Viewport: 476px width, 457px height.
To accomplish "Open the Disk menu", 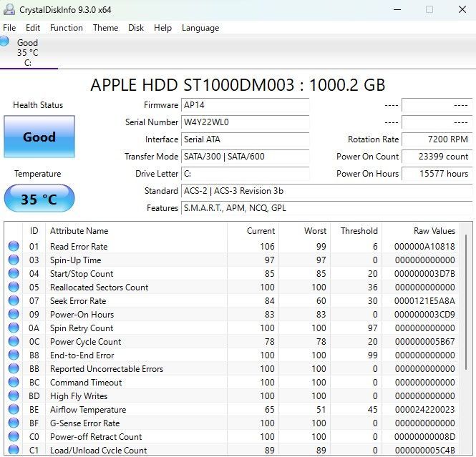I will pos(136,28).
